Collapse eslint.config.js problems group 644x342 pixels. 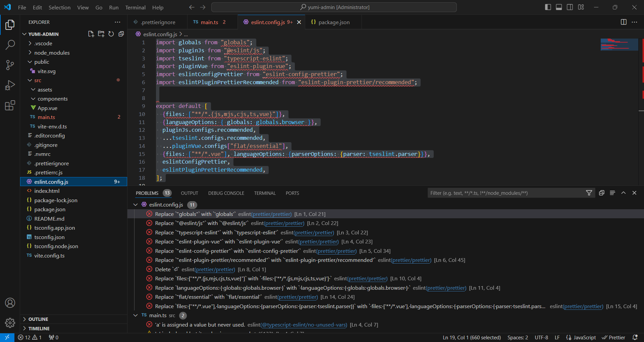136,205
